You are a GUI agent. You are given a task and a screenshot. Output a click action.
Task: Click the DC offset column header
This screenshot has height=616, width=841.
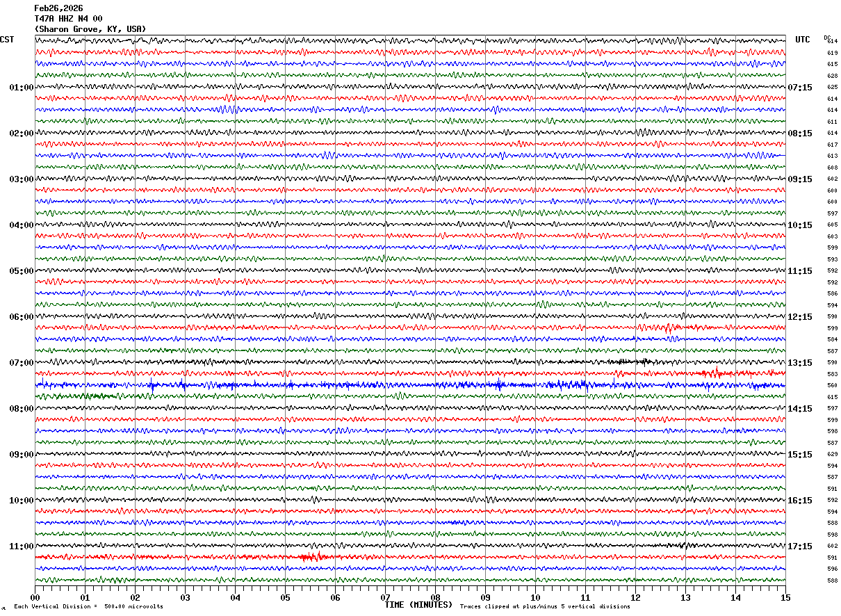point(827,38)
